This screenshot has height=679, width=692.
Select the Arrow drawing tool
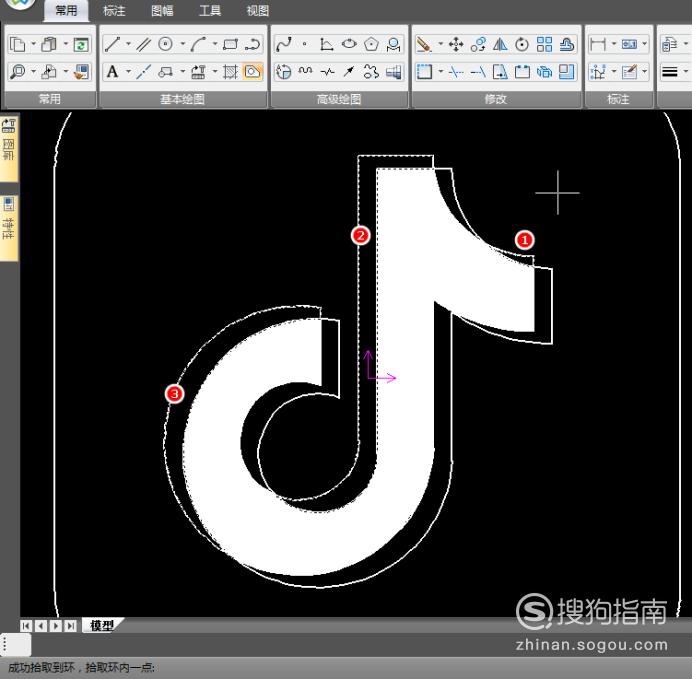(349, 71)
